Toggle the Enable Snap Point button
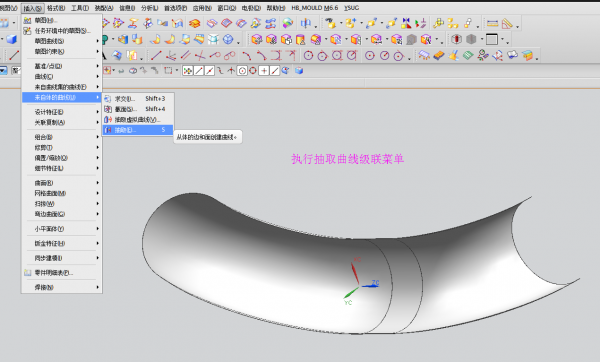 [188, 71]
